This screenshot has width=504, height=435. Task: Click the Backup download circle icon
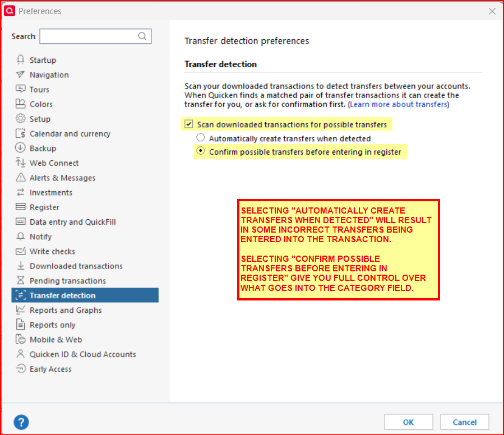tap(20, 148)
